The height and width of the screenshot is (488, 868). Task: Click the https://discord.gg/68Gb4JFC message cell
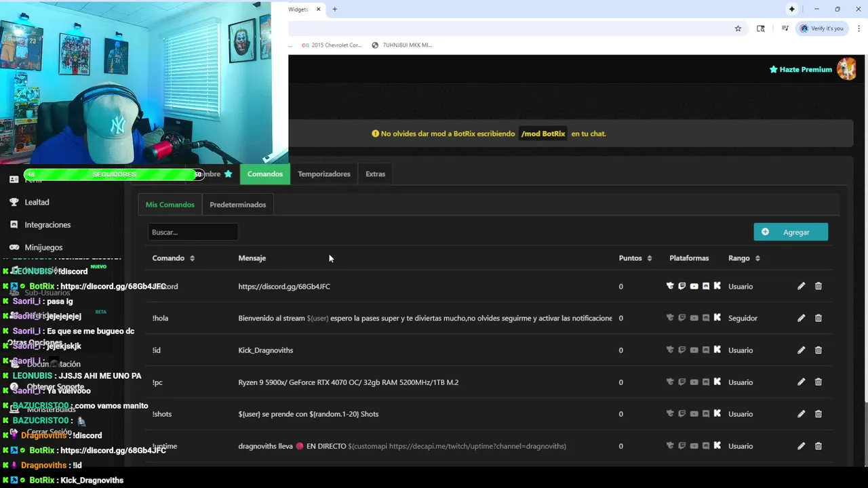[284, 287]
